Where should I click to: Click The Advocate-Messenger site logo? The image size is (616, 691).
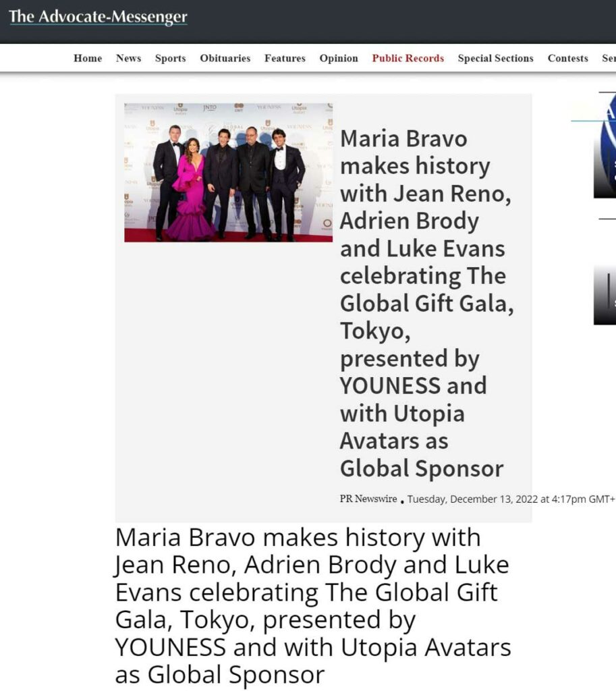tap(98, 17)
